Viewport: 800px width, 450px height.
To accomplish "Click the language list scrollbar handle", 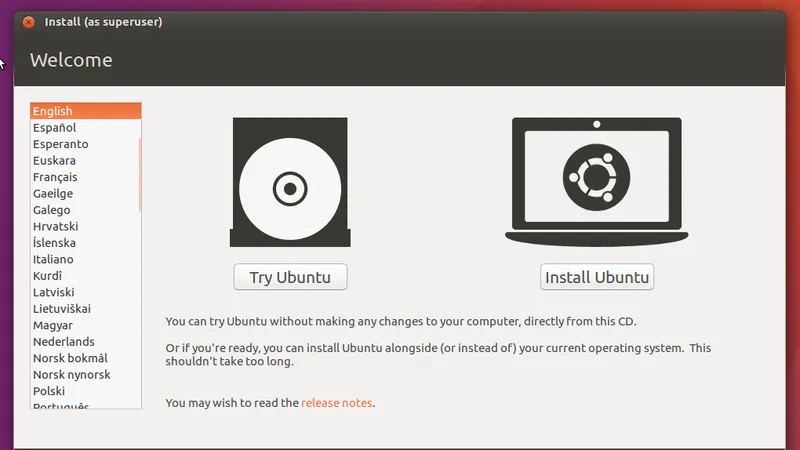I will [140, 174].
